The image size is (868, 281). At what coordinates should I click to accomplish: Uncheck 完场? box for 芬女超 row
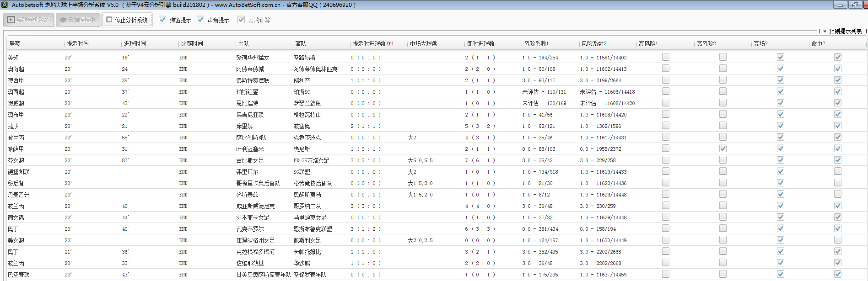coord(781,160)
